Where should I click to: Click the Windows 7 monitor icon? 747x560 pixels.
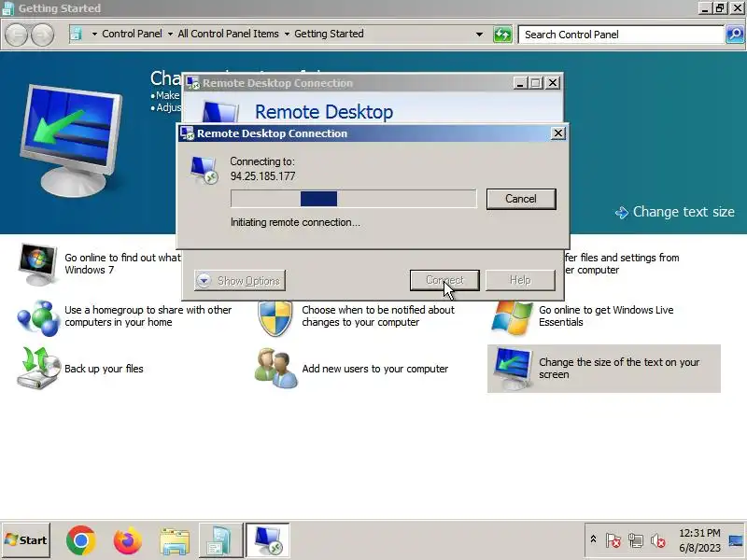[38, 264]
